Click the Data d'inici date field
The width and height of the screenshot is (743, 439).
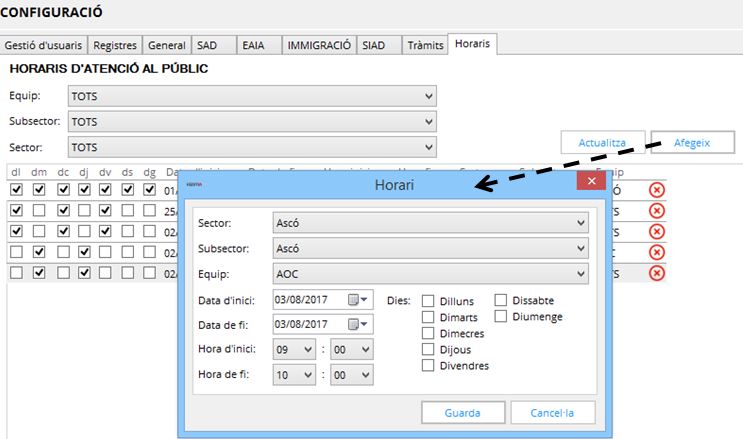tap(308, 299)
